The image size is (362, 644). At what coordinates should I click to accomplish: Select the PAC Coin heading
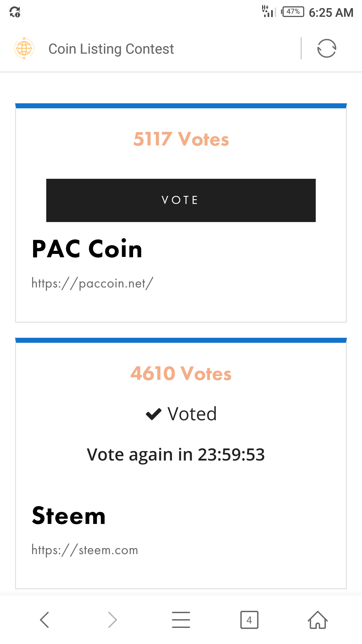tap(87, 249)
